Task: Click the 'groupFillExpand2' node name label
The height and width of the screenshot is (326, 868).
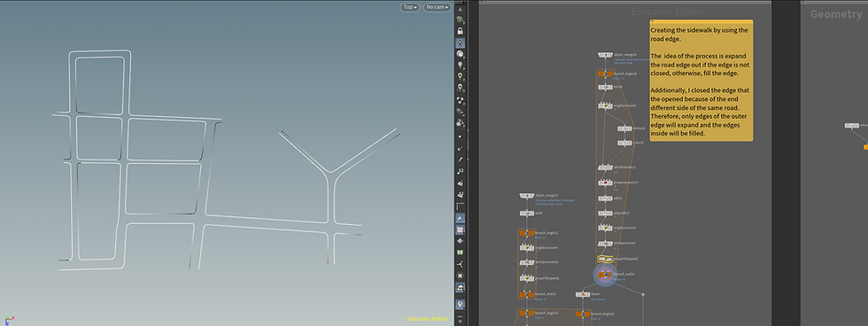Action: 625,259
